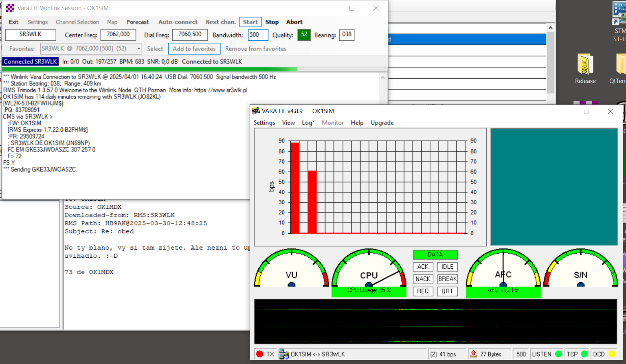Click Abort to abort the connection
The height and width of the screenshot is (364, 626).
coord(294,22)
